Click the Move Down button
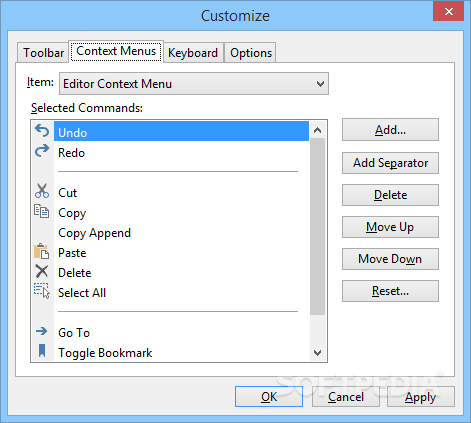471x423 pixels. [390, 259]
